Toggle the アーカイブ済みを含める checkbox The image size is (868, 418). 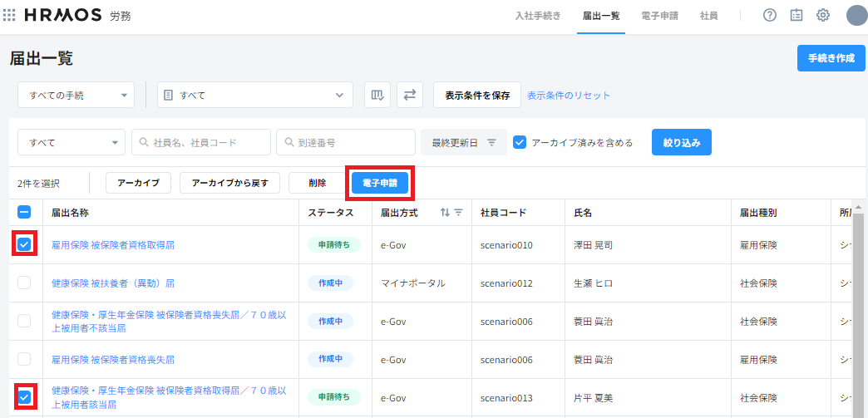click(520, 142)
